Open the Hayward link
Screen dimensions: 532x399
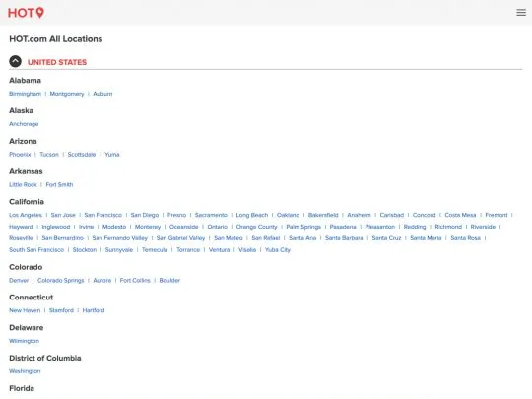[21, 227]
